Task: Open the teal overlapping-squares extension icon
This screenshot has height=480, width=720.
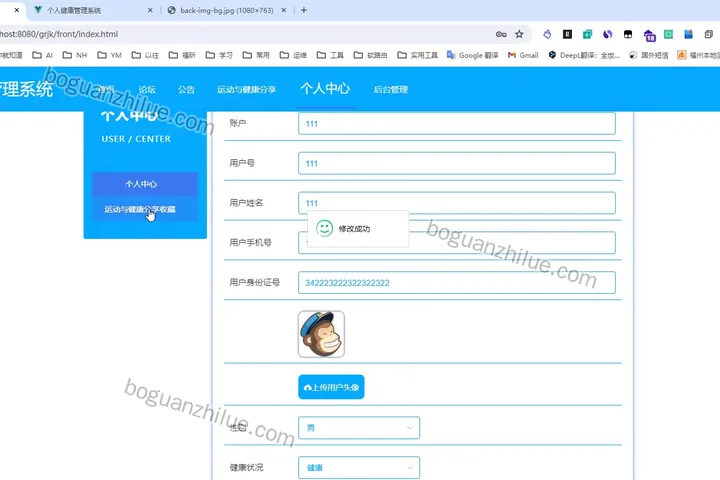Action: (x=587, y=34)
